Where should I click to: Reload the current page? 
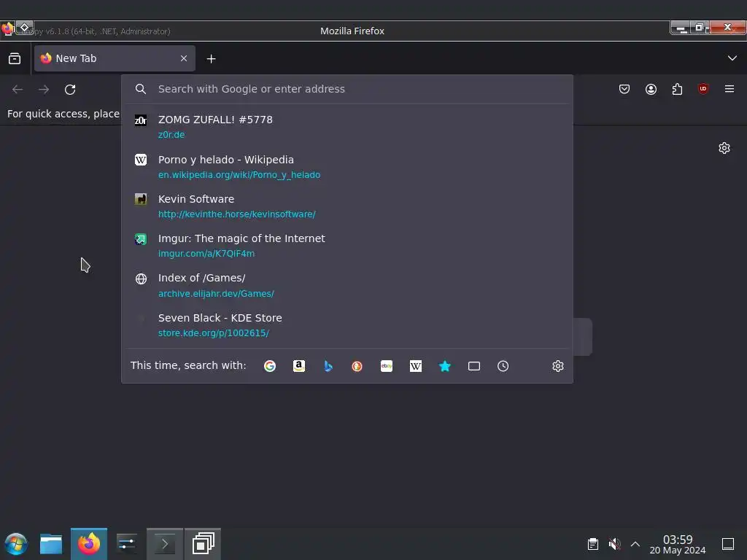click(70, 90)
